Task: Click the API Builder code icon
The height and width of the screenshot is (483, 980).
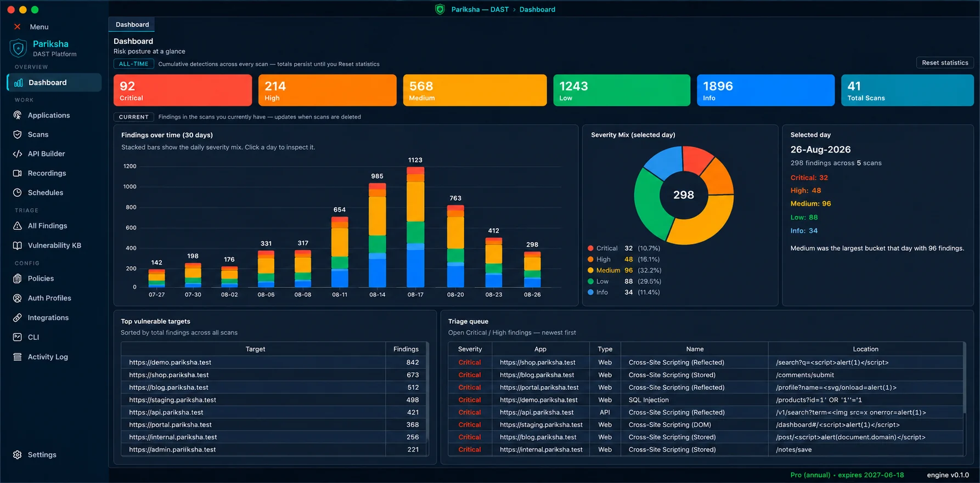Action: tap(18, 154)
